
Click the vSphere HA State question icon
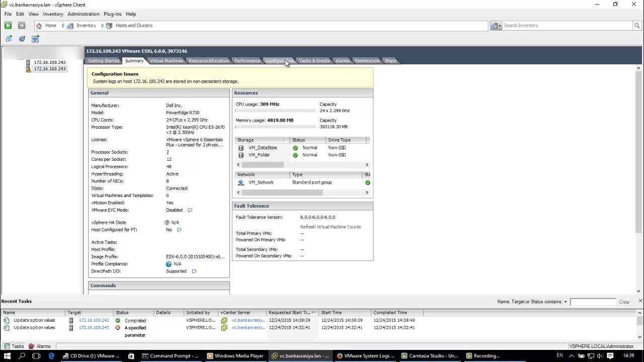point(168,222)
